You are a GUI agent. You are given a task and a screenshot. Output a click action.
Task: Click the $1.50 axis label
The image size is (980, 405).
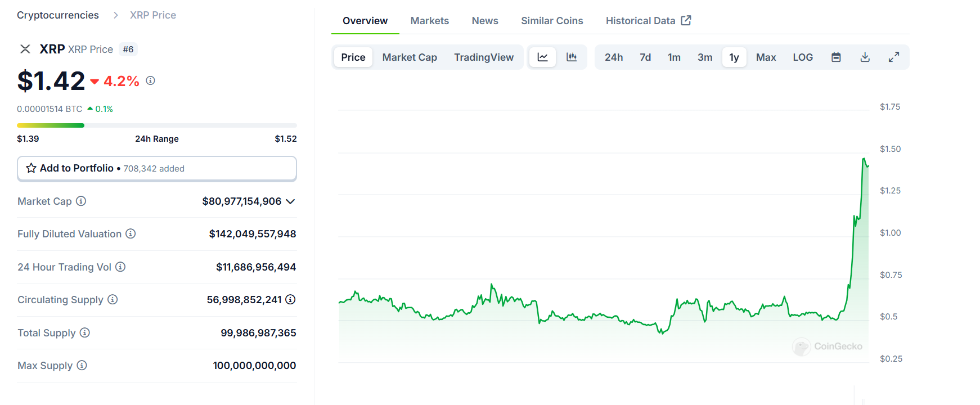891,149
